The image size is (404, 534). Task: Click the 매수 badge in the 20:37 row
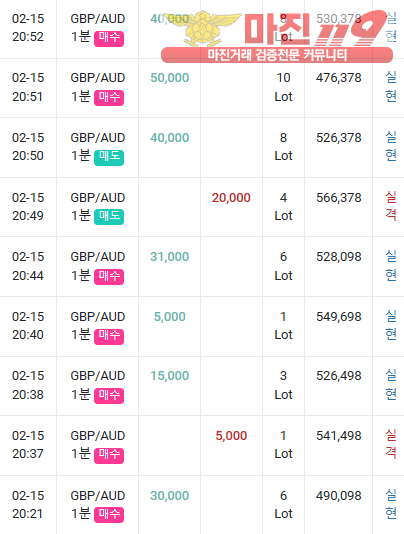click(109, 456)
